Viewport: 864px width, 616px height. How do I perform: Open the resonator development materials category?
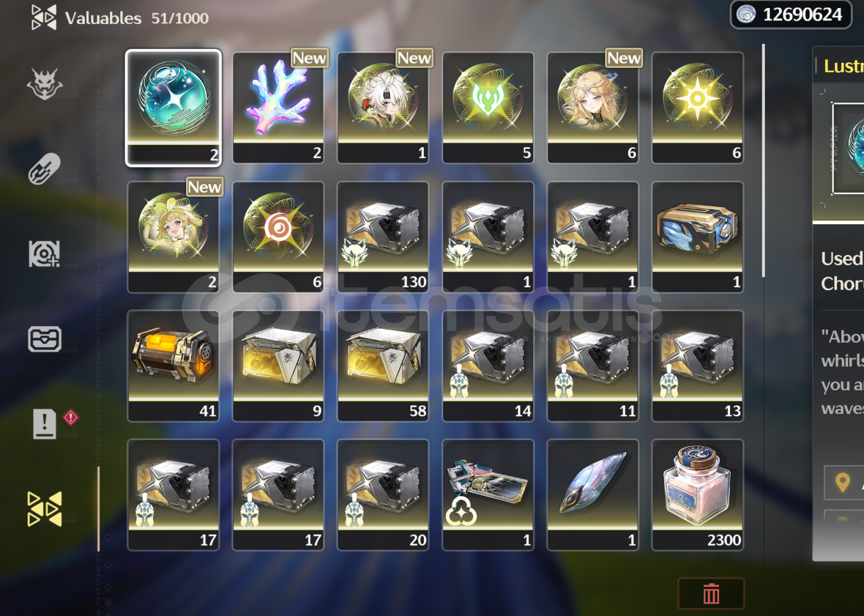click(44, 253)
